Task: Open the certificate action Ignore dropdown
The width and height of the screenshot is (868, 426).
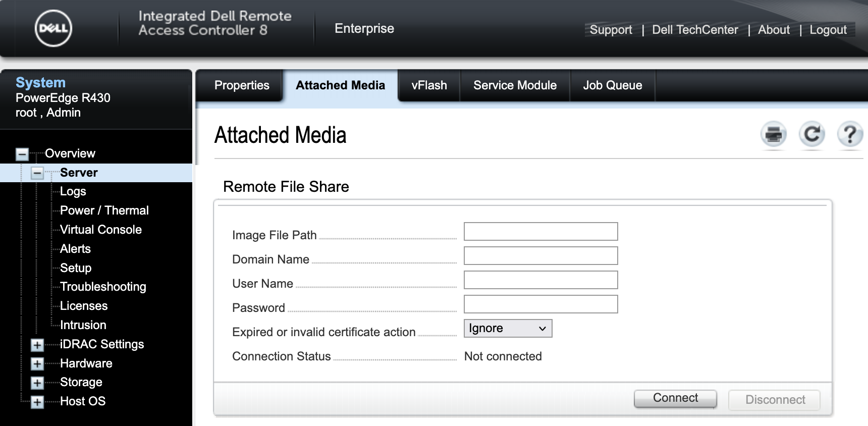Action: click(x=508, y=328)
